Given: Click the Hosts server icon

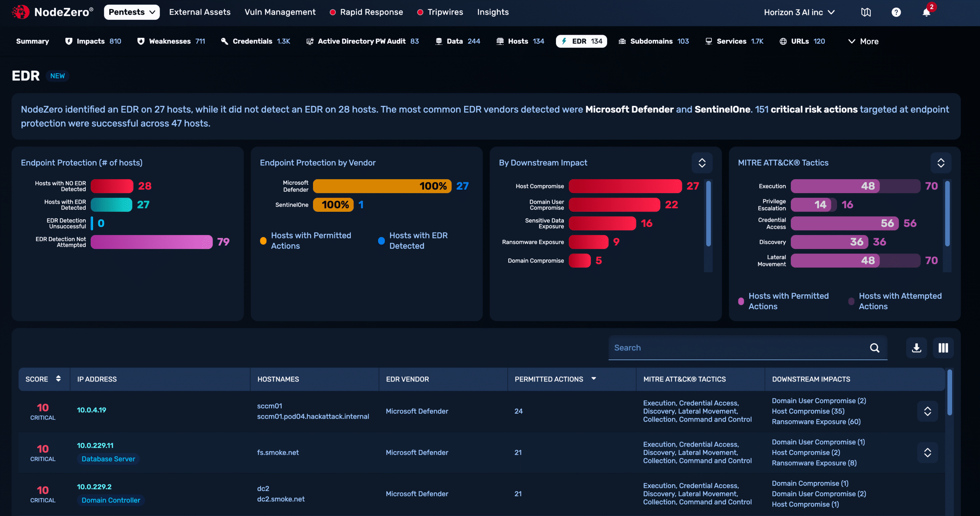Looking at the screenshot, I should click(500, 41).
